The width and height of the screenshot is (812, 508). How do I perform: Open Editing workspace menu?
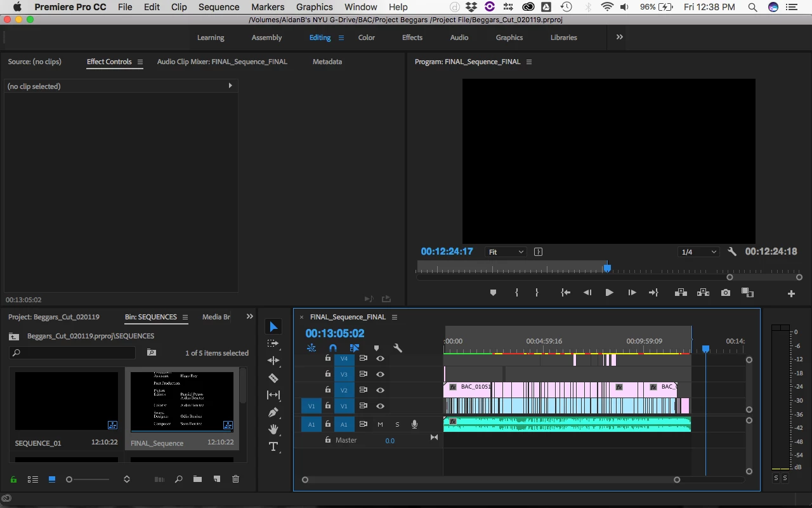341,37
